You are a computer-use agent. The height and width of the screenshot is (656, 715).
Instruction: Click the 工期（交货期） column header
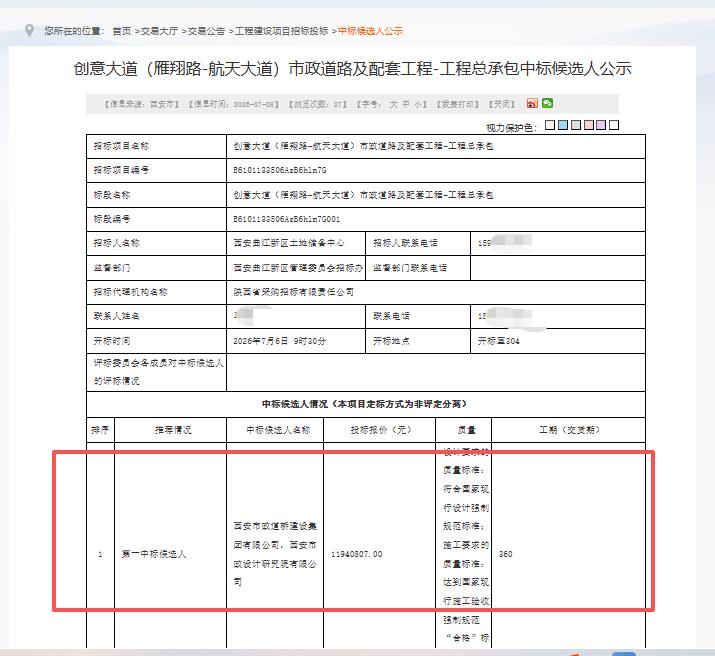(x=569, y=430)
